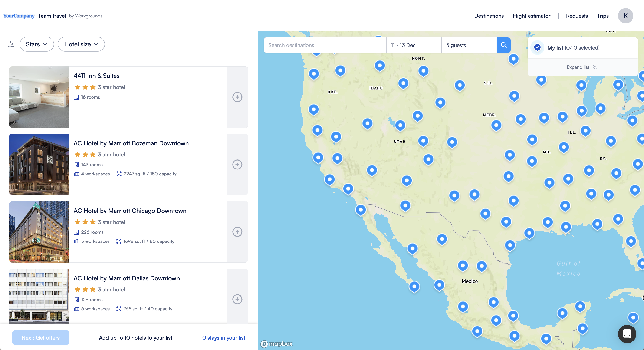Click the My list checkmark badge icon
644x350 pixels.
537,47
